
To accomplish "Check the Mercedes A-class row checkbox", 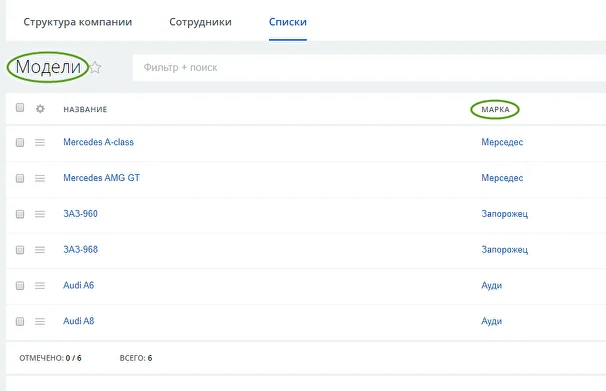I will click(x=20, y=143).
